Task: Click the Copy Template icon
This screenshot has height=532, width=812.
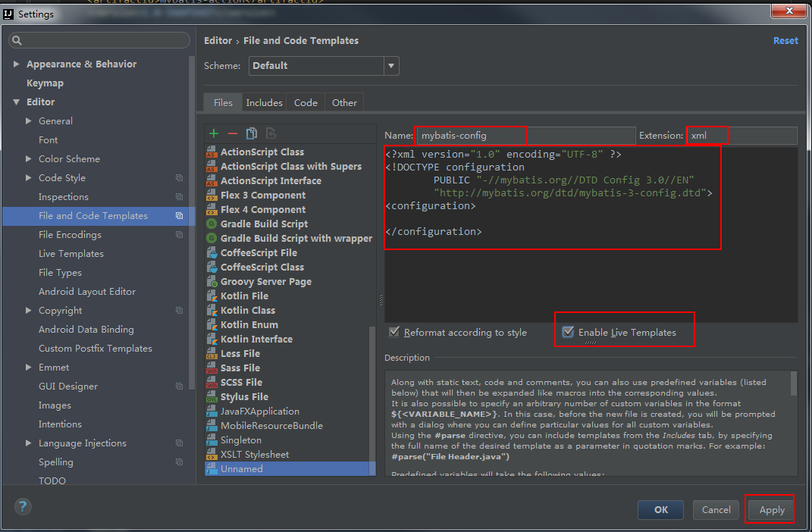Action: [x=252, y=133]
